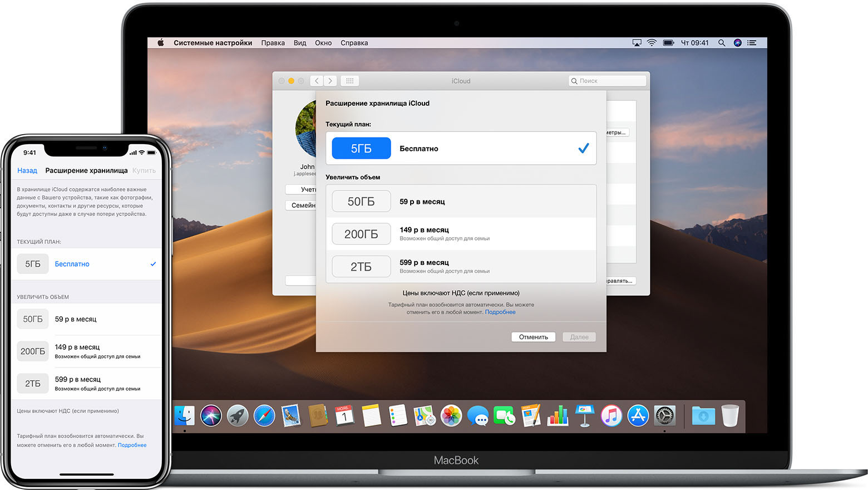Open Calendar icon in dock
Viewport: 868px width, 490px height.
coord(344,416)
